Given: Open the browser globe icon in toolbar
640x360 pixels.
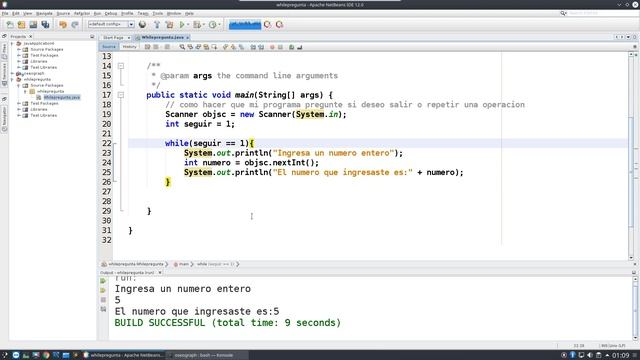Looking at the screenshot, I should click(x=142, y=24).
